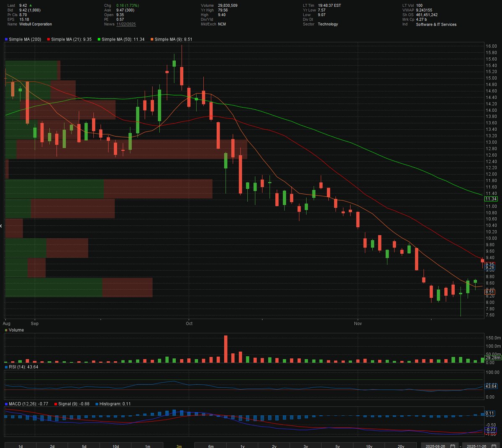Click the Mkt/Exch value NCM

coord(222,24)
